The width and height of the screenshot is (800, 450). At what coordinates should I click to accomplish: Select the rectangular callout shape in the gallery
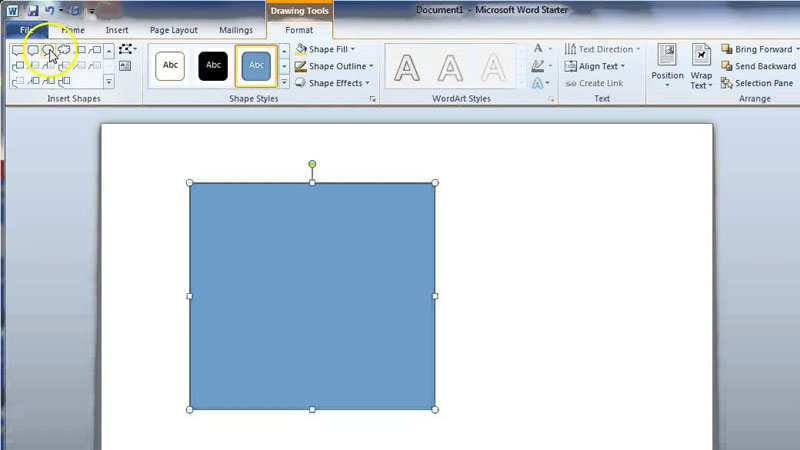[18, 50]
